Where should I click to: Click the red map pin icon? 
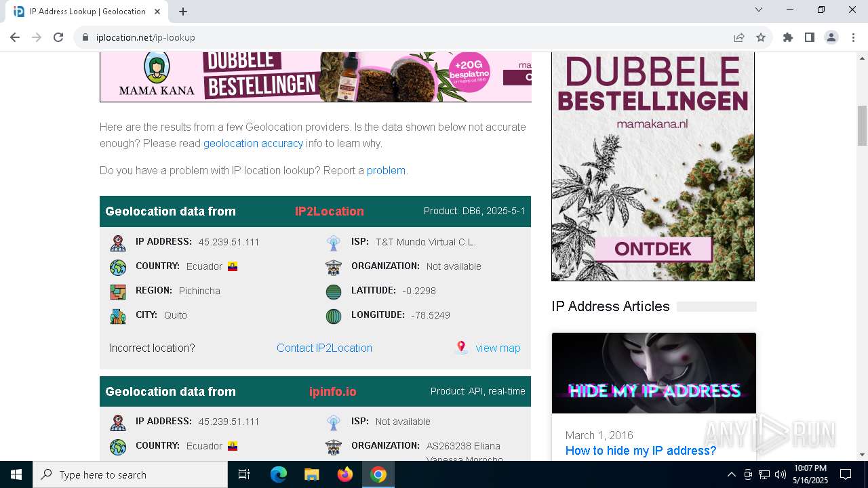(x=461, y=347)
